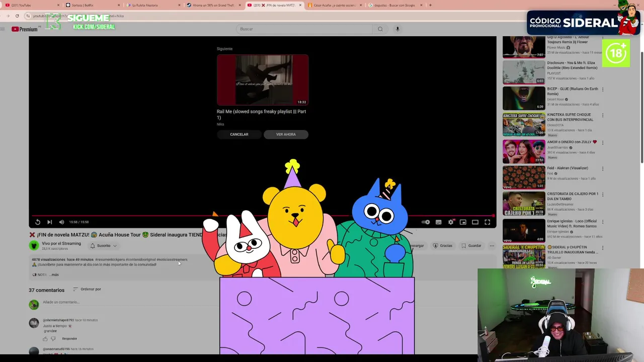644x362 pixels.
Task: Open Vivo por el Streaming channel
Action: [61, 243]
